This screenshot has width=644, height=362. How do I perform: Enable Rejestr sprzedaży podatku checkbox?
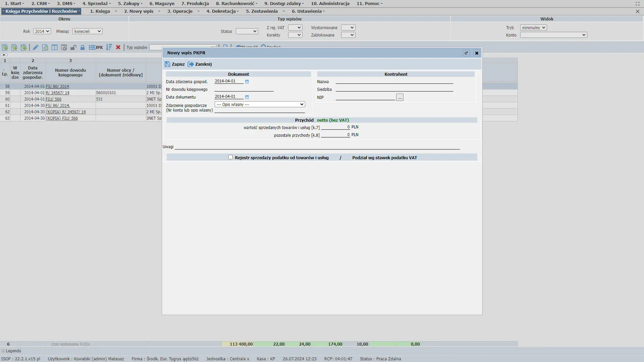tap(230, 157)
